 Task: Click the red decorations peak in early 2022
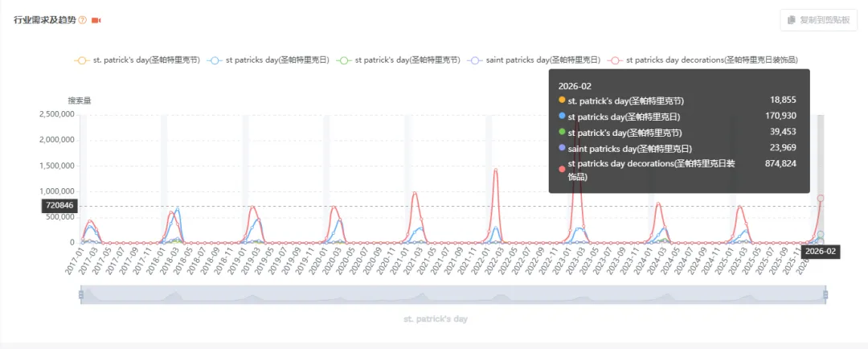click(495, 170)
